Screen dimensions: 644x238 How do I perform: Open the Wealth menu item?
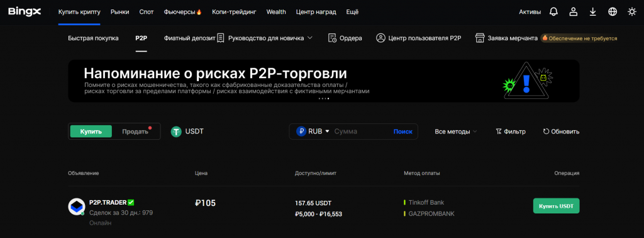[x=276, y=12]
